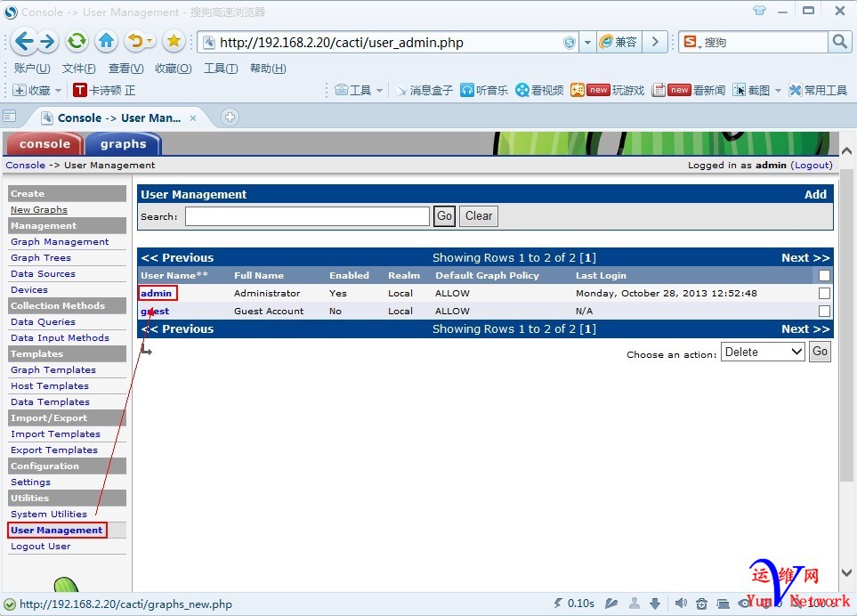The width and height of the screenshot is (857, 616).
Task: Open the 卡诗顿 正 bookmark
Action: tap(104, 90)
